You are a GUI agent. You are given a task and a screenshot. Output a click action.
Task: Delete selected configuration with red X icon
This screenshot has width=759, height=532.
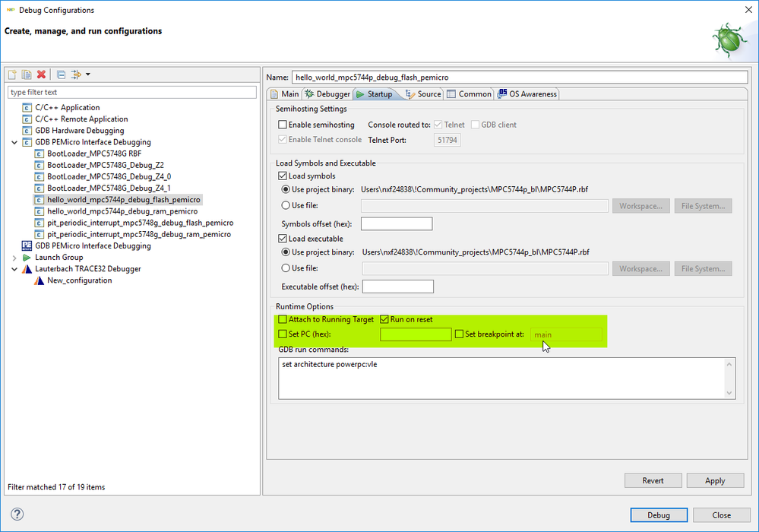tap(41, 74)
